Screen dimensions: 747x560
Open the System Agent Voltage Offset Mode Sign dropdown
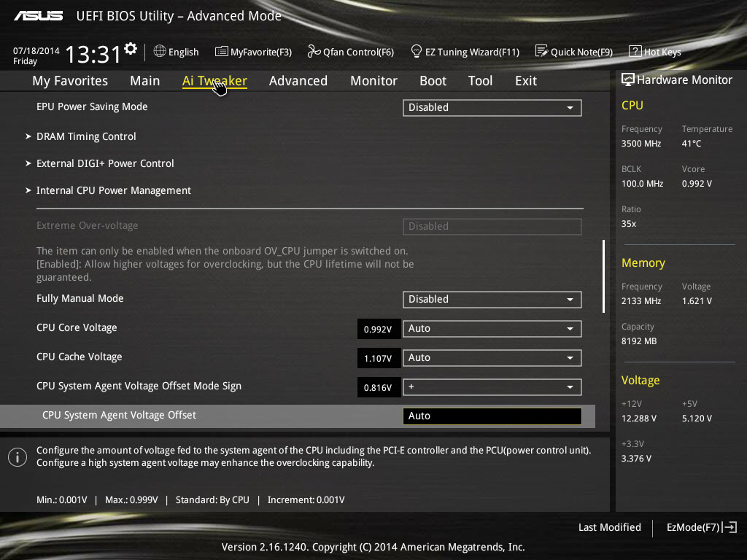[492, 387]
